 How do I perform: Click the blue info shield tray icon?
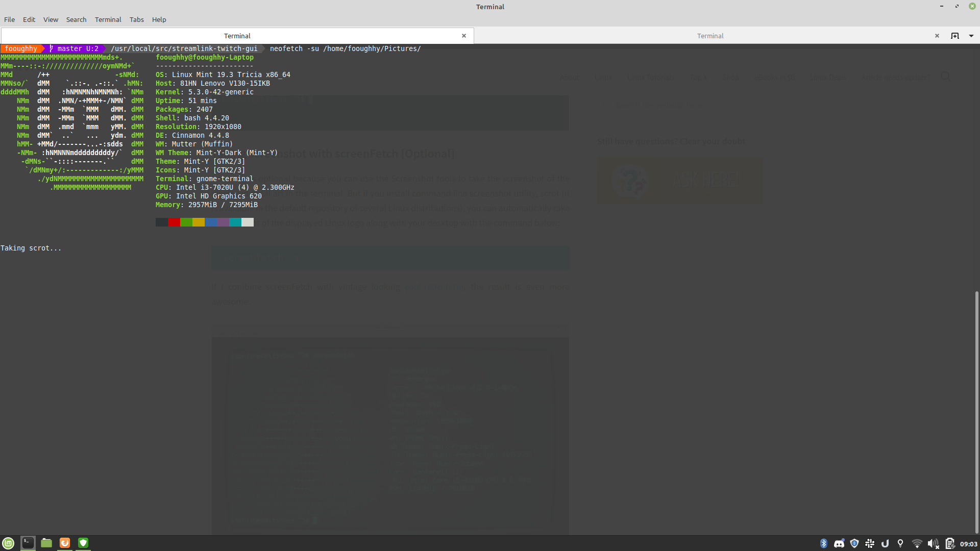(854, 544)
